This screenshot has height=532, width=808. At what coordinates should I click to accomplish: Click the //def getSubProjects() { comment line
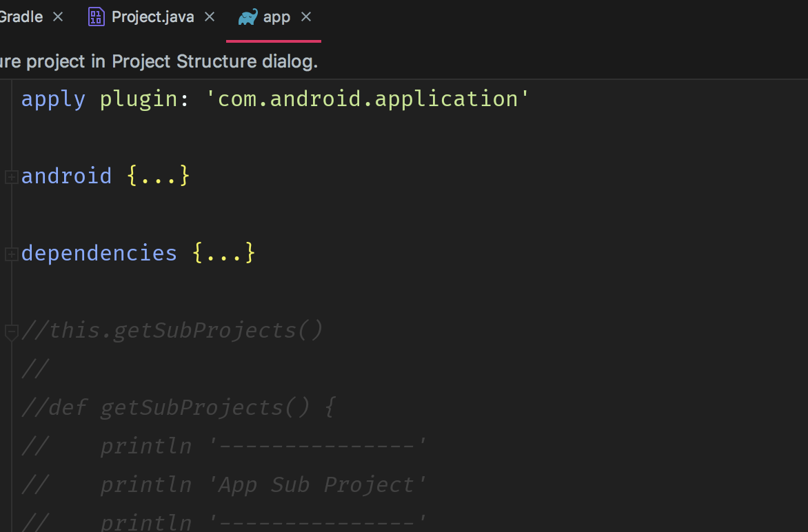(x=179, y=407)
